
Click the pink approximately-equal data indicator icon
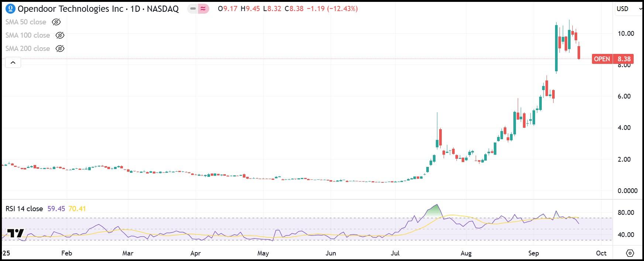pos(203,8)
